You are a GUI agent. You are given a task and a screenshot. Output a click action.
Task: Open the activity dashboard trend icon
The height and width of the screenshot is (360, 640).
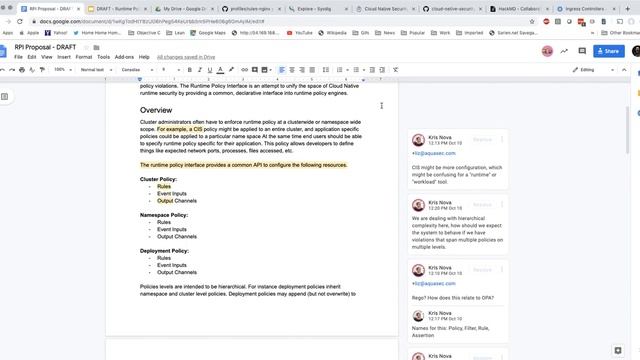(x=564, y=51)
